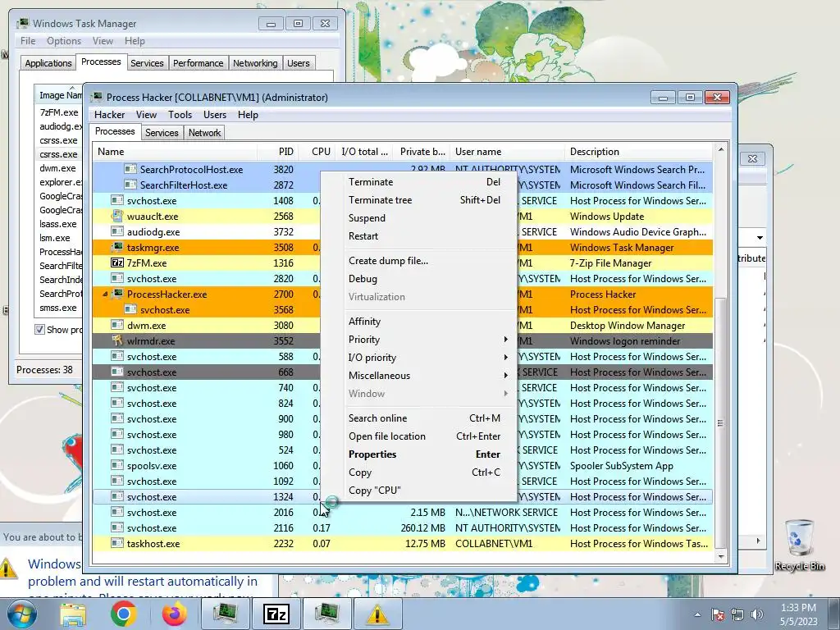
Task: Open the warning dialog taskbar button
Action: tap(377, 614)
